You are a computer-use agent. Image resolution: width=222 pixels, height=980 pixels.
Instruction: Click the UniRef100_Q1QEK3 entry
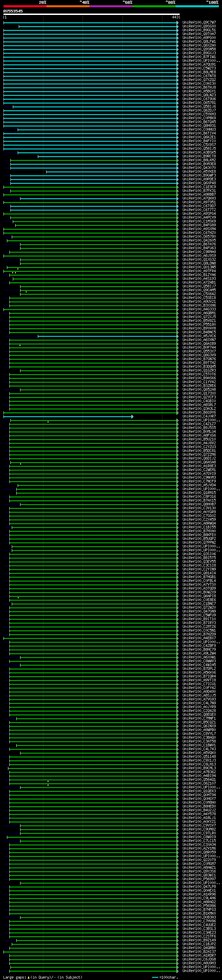[x=199, y=791]
